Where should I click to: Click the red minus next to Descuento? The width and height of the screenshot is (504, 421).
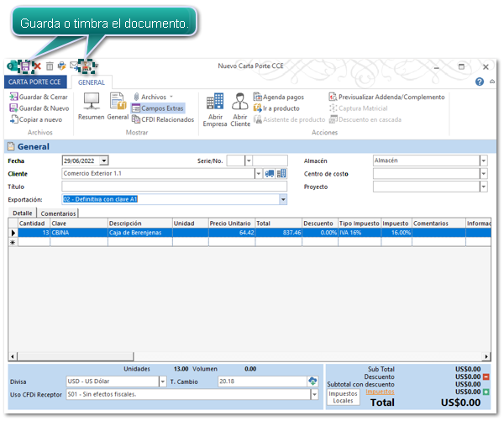tap(487, 376)
